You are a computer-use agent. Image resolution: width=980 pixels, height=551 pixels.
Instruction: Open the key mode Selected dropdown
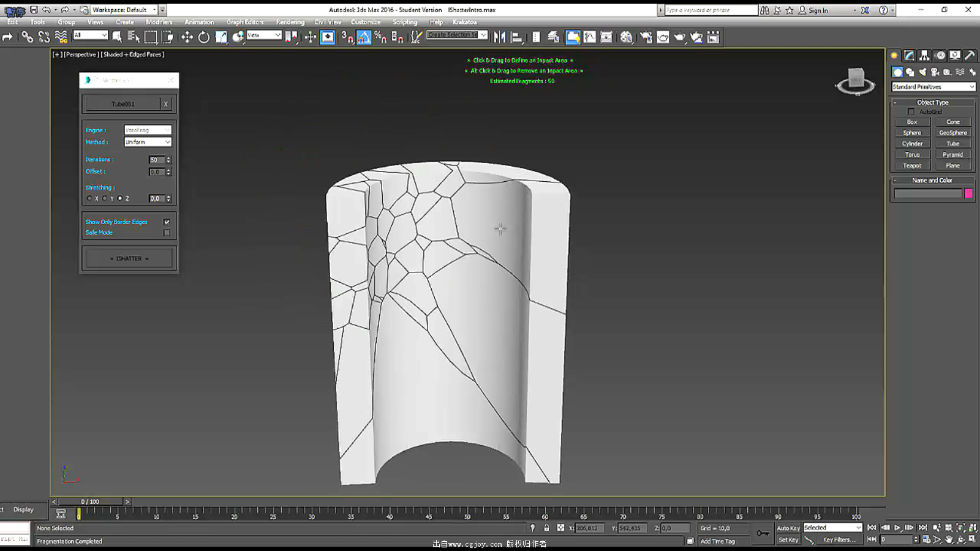coord(832,528)
